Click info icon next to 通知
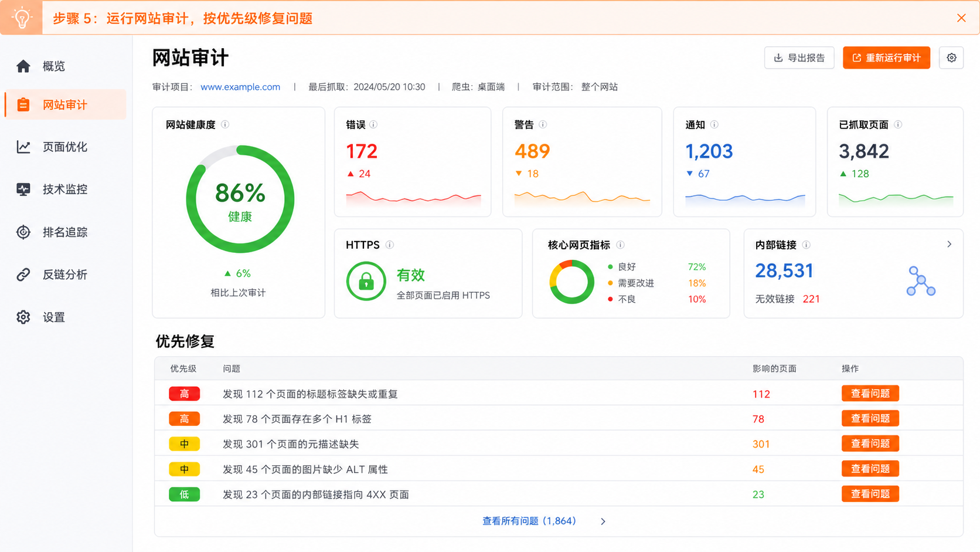 (714, 124)
